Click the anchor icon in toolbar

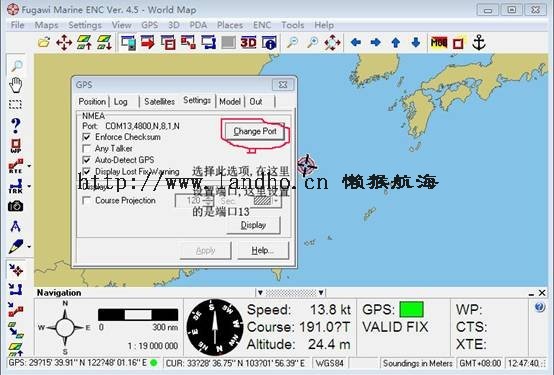pyautogui.click(x=479, y=43)
